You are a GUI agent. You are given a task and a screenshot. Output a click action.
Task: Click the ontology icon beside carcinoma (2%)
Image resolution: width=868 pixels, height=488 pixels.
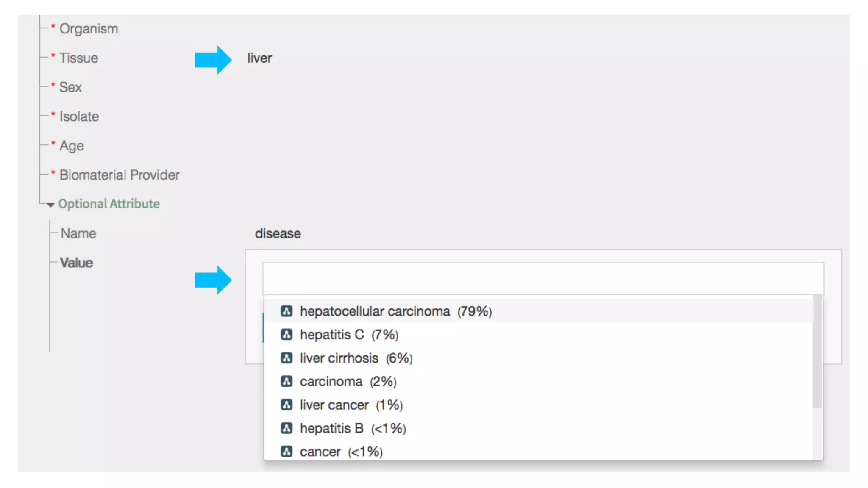[287, 381]
